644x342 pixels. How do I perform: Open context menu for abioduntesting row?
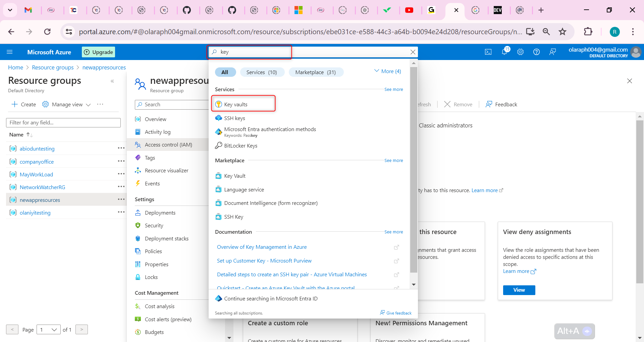121,148
